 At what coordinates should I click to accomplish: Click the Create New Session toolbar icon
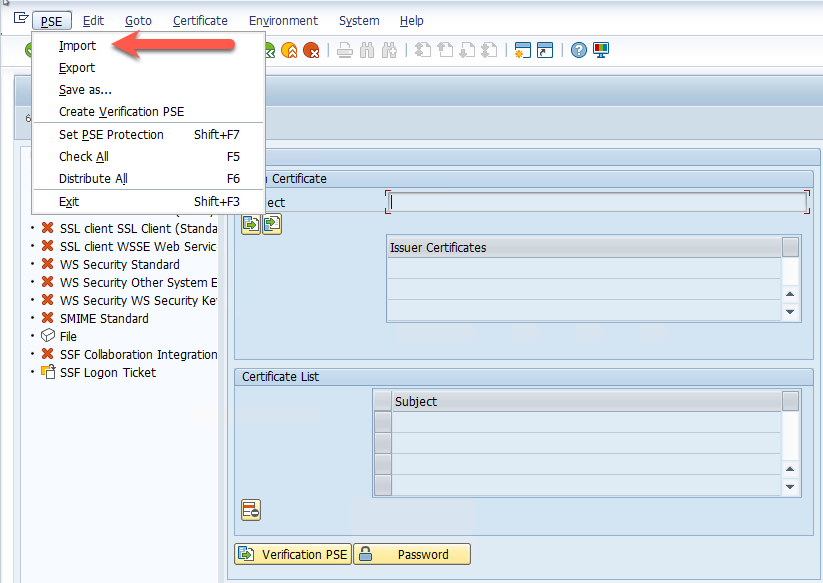pyautogui.click(x=522, y=50)
